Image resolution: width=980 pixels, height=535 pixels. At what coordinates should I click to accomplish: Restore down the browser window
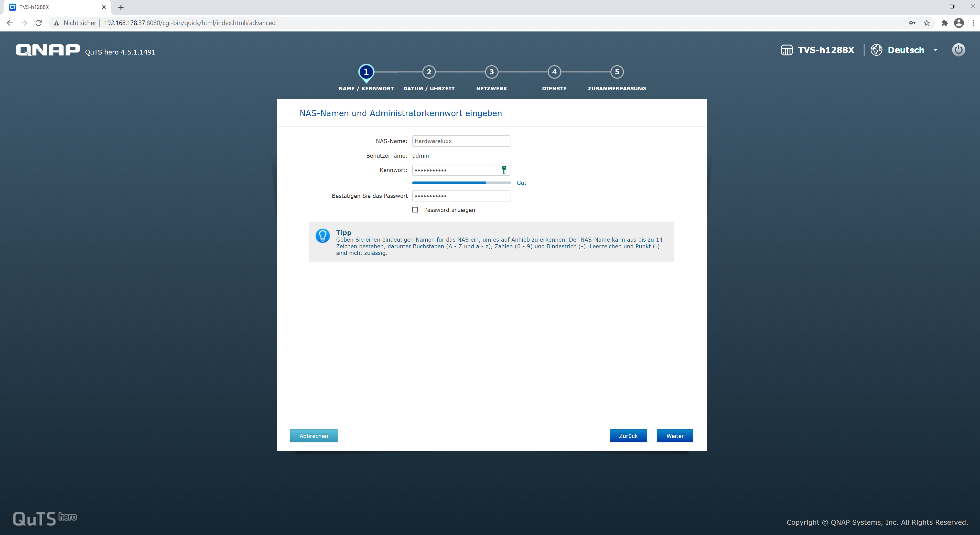(952, 6)
